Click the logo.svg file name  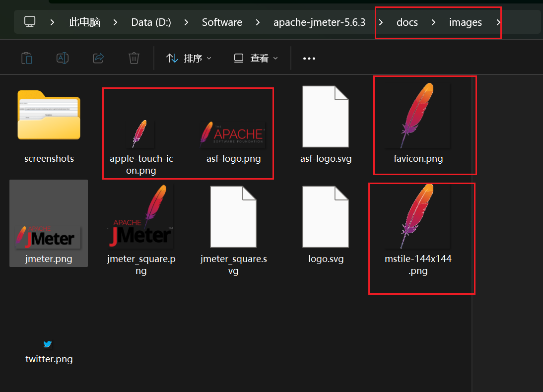tap(326, 259)
